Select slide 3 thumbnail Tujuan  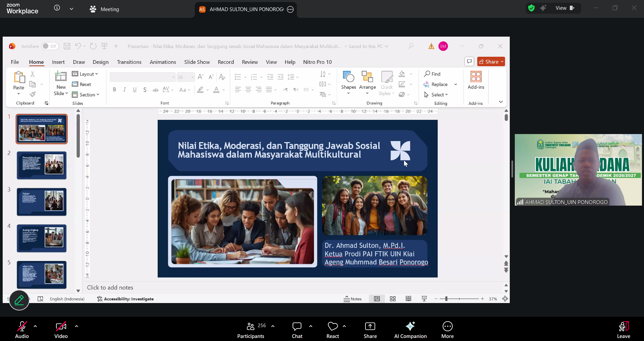42,202
